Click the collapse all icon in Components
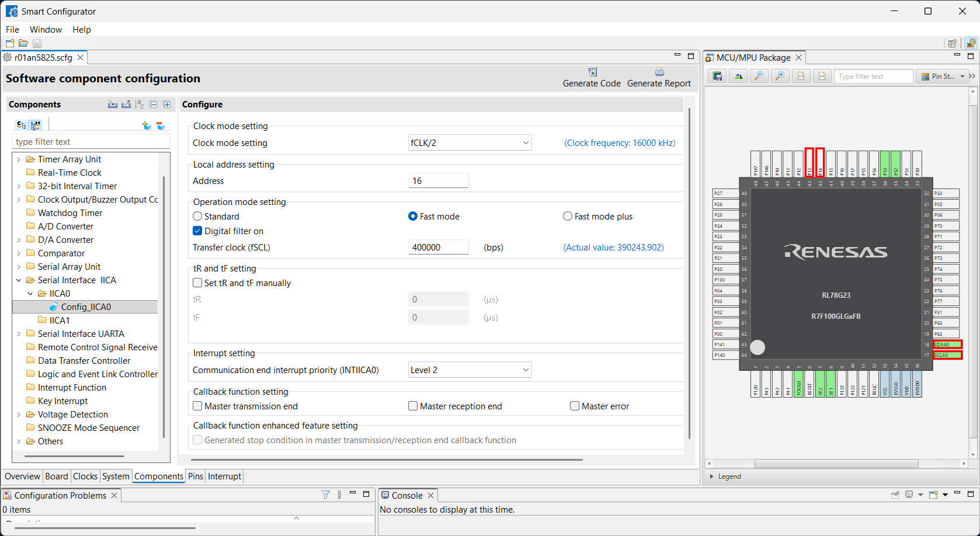The width and height of the screenshot is (980, 536). point(154,105)
